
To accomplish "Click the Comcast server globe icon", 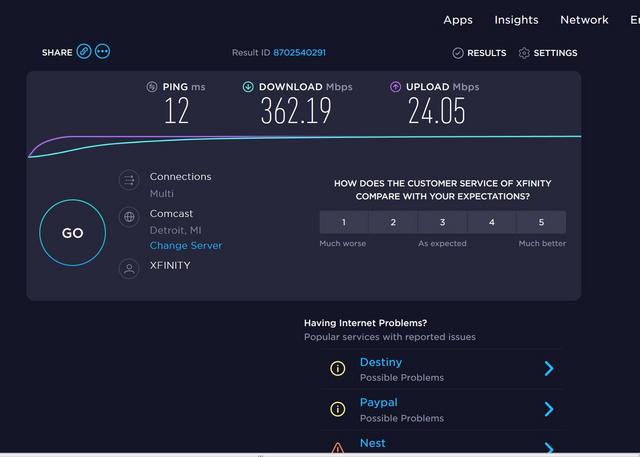I will tap(129, 217).
